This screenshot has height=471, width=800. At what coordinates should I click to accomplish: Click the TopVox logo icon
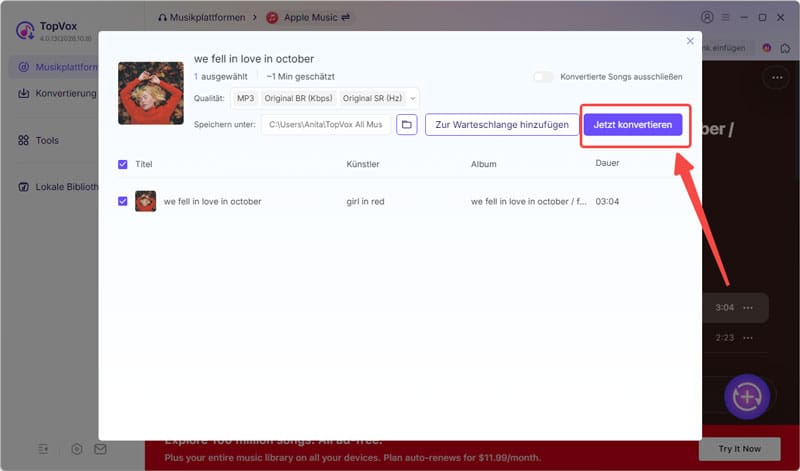pos(24,30)
